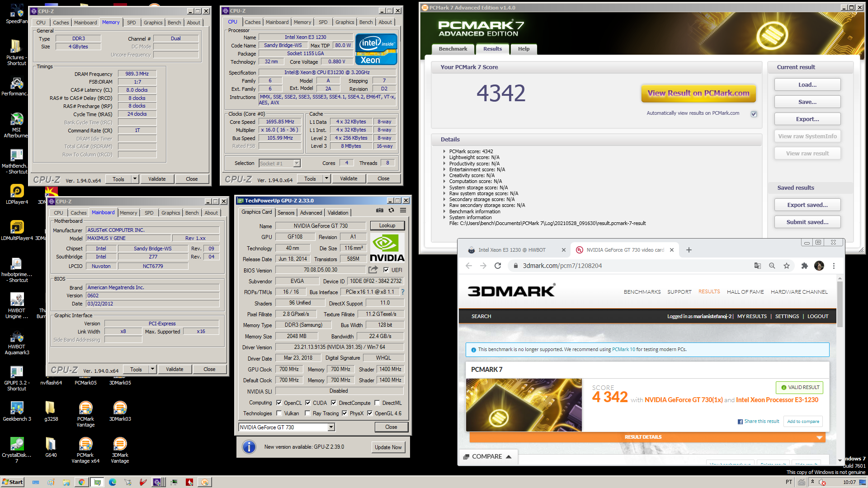Open the G640 folder on the desktop
868x488 pixels.
point(51,447)
